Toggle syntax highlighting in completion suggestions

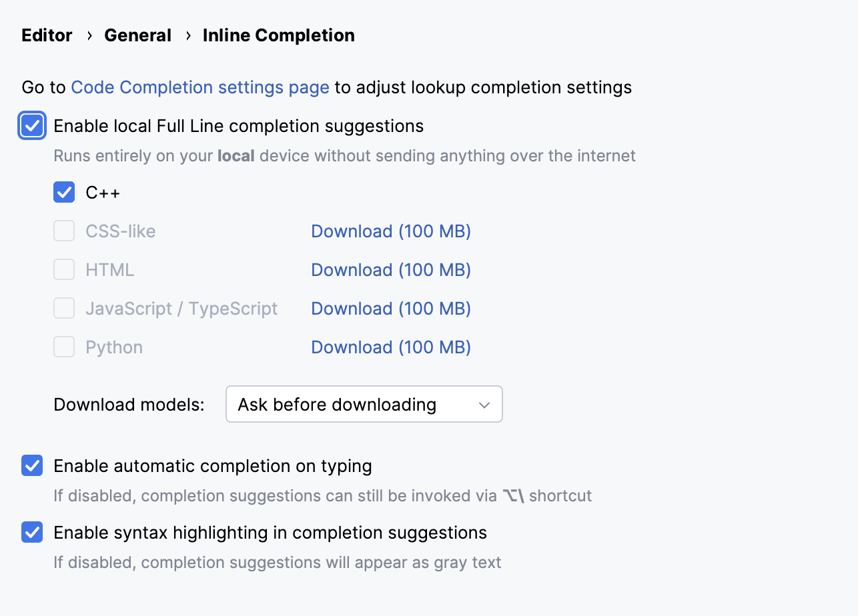(31, 532)
